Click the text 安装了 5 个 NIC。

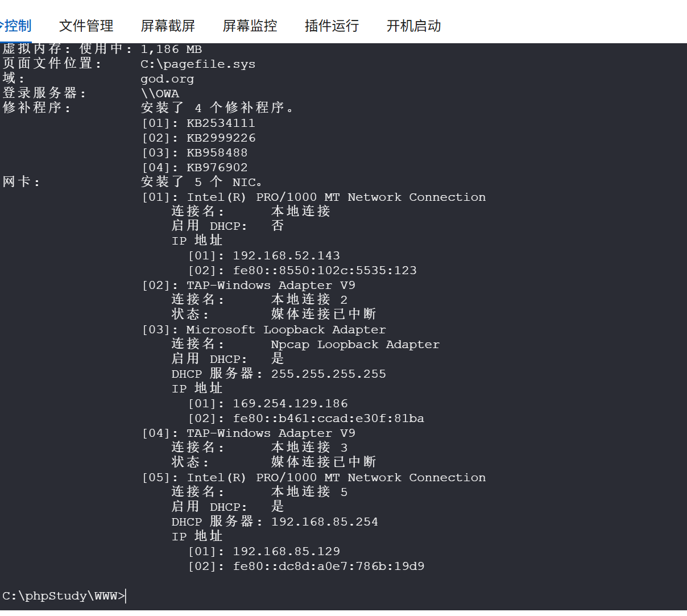tap(202, 182)
